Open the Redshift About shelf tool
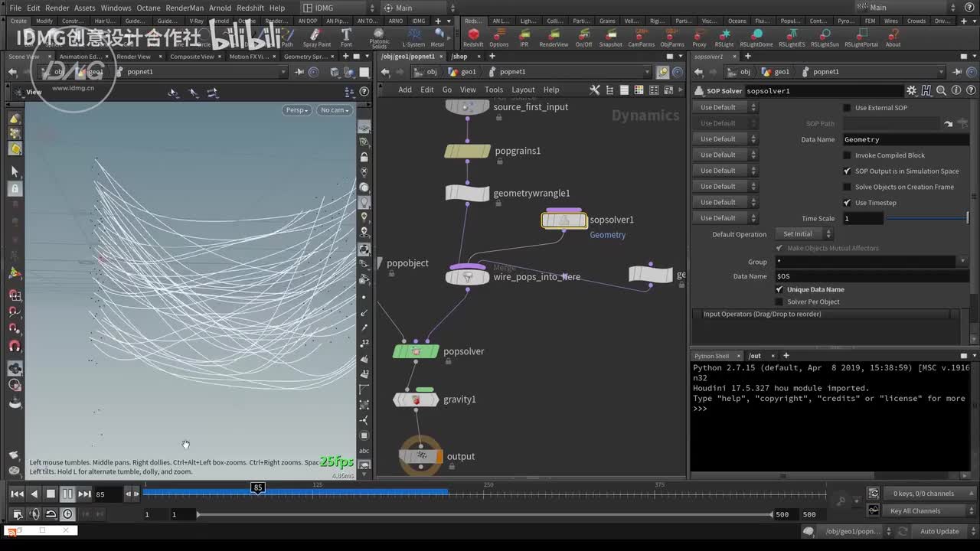The width and height of the screenshot is (980, 551). (893, 37)
